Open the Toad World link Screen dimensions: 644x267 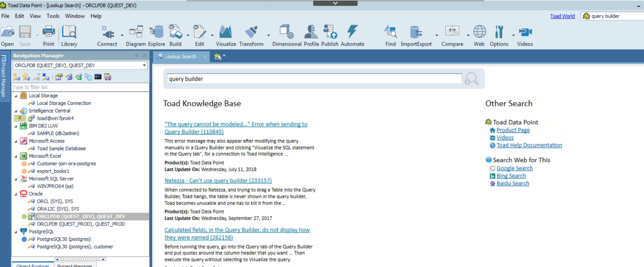point(563,16)
